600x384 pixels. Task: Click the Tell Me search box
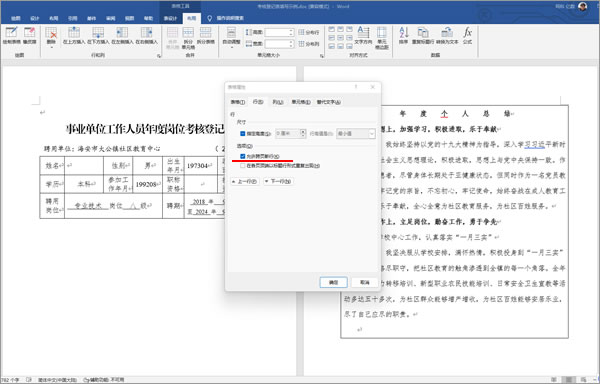coord(226,18)
